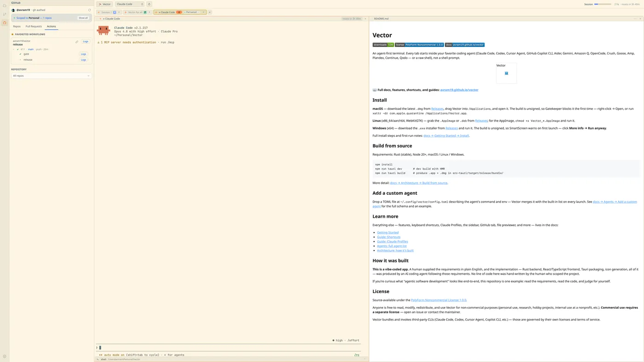Open the Guide: Shortcuts link
The height and width of the screenshot is (362, 644).
389,237
